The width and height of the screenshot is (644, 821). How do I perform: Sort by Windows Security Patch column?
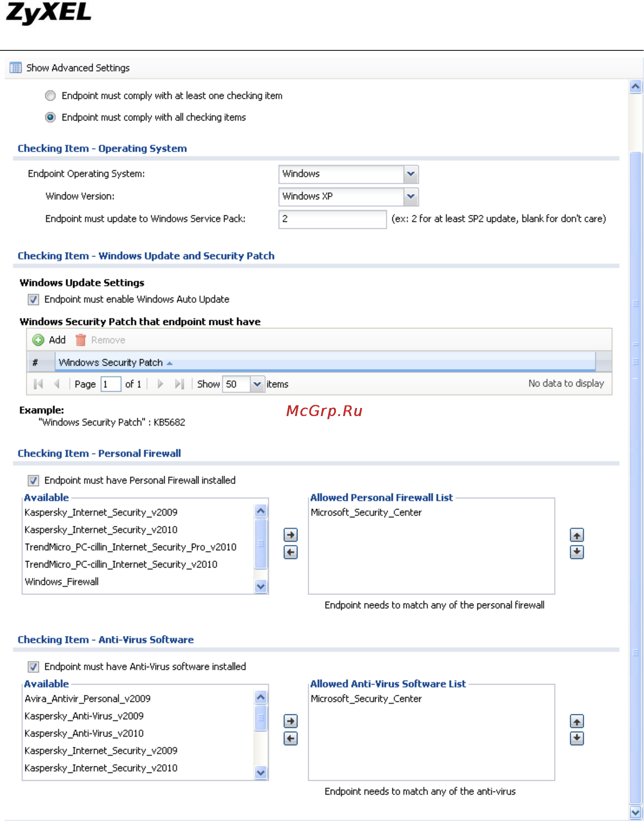click(x=325, y=362)
